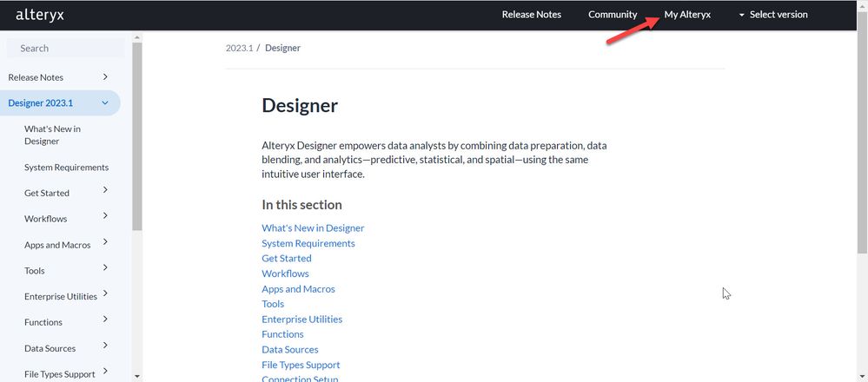The width and height of the screenshot is (868, 382).
Task: Open Enterprise Utilities sidebar item
Action: [60, 297]
